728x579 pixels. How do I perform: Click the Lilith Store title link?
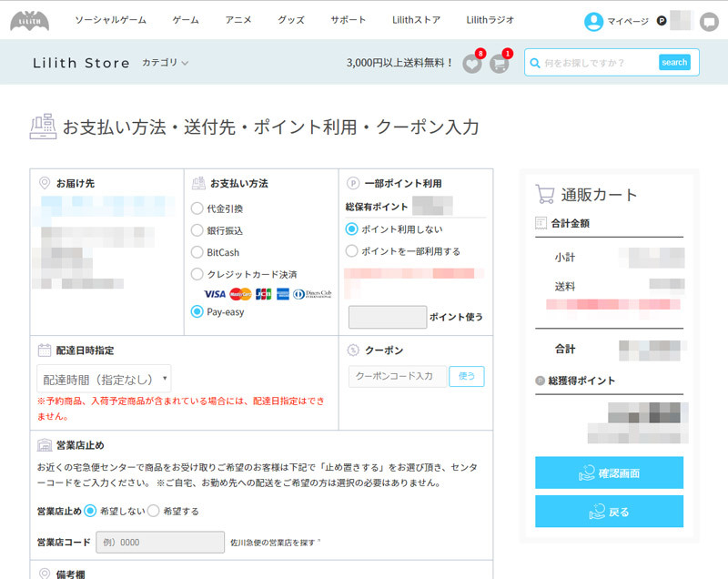81,63
